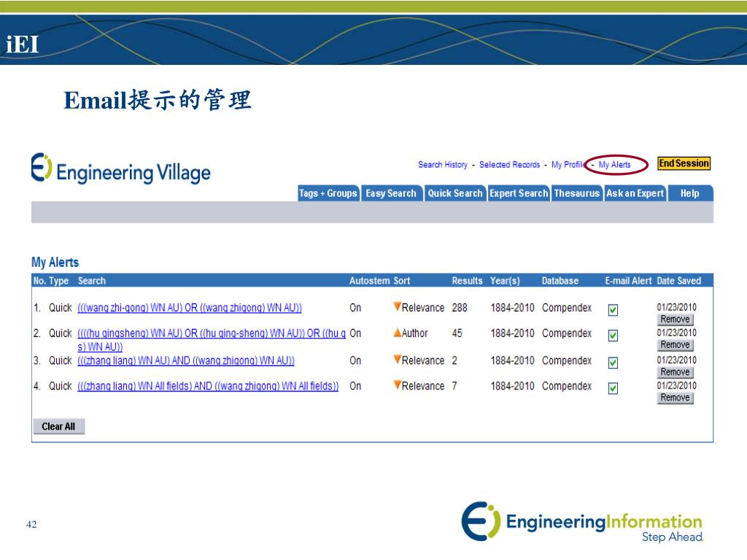
Task: Open the Search History link
Action: click(x=443, y=164)
